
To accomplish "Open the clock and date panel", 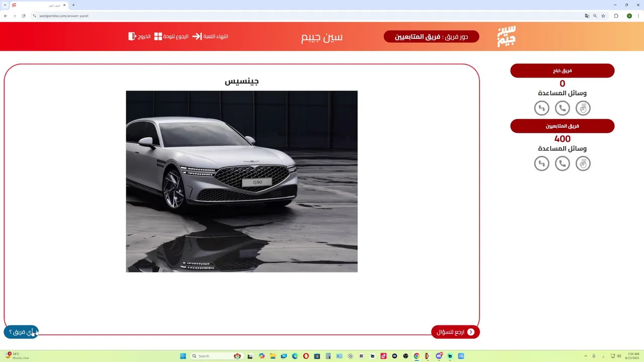I will pyautogui.click(x=632, y=356).
